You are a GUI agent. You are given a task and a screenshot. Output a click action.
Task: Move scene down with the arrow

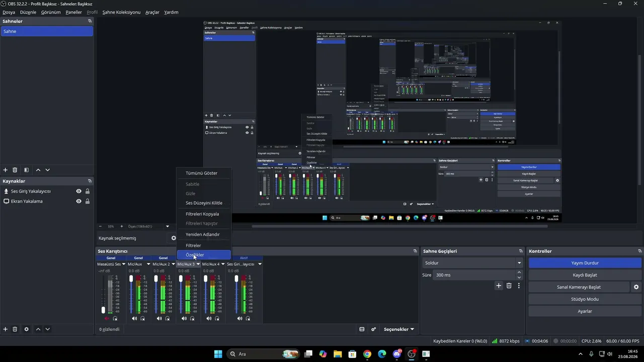point(47,170)
